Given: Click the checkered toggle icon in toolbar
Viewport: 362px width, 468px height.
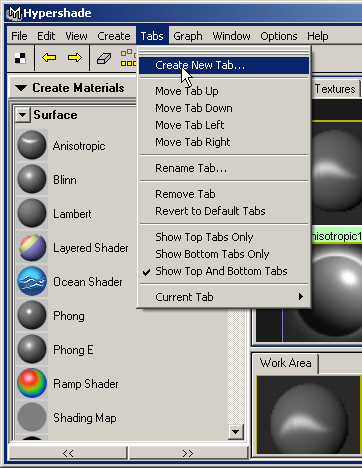Looking at the screenshot, I should click(x=20, y=58).
